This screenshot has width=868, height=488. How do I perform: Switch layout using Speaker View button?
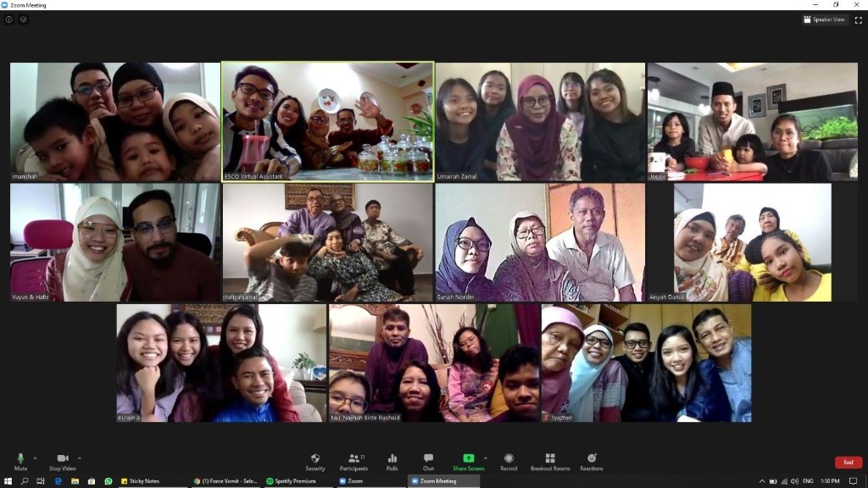click(x=825, y=19)
